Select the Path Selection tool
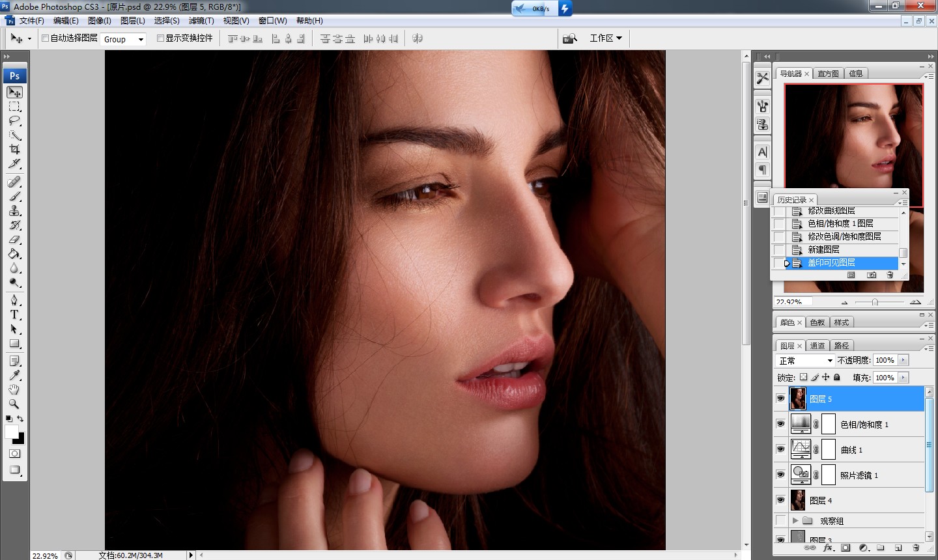Viewport: 938px width, 560px height. coord(14,329)
